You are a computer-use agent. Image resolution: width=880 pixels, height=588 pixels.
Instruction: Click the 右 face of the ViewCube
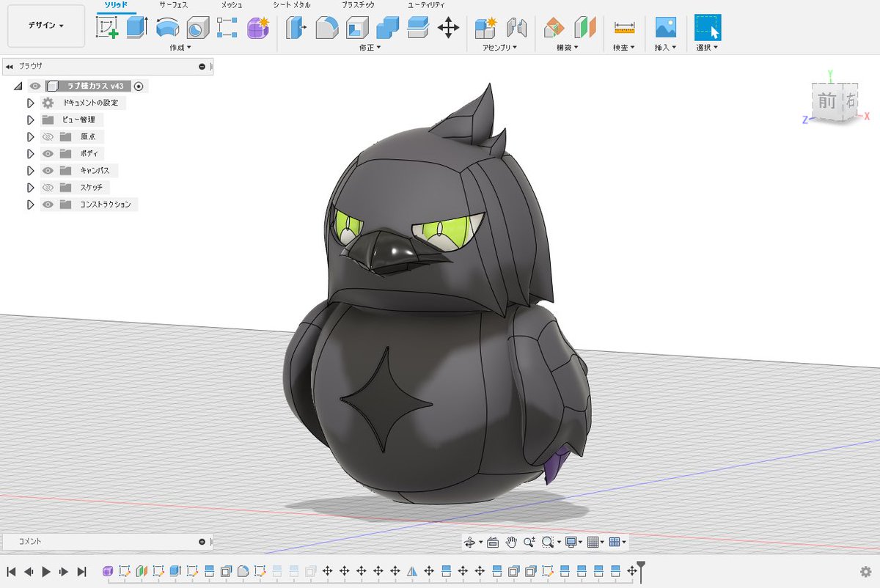[851, 100]
